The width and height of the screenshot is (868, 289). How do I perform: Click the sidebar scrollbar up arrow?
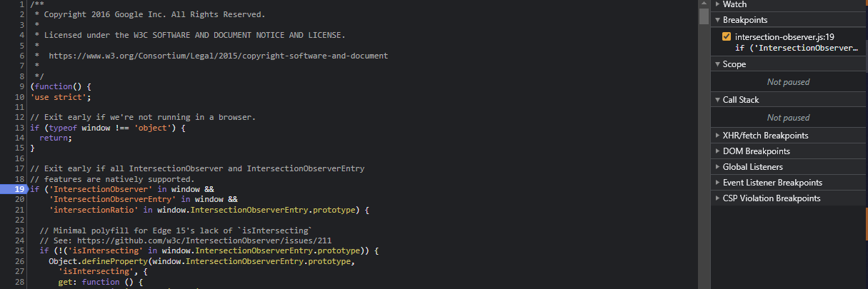tap(704, 4)
